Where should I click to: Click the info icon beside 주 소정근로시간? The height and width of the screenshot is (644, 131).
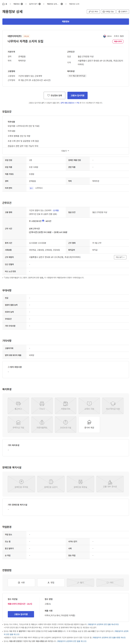coord(43,221)
